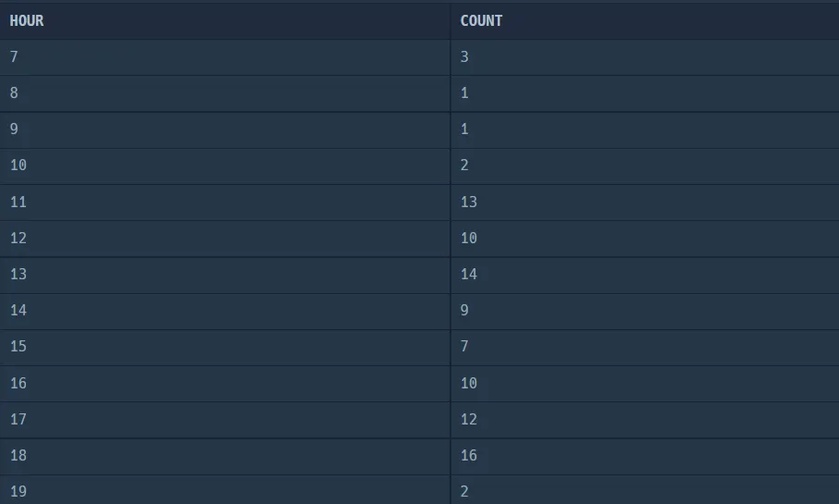Click the count cell in hour 19 row
This screenshot has width=839, height=504.
click(x=464, y=491)
